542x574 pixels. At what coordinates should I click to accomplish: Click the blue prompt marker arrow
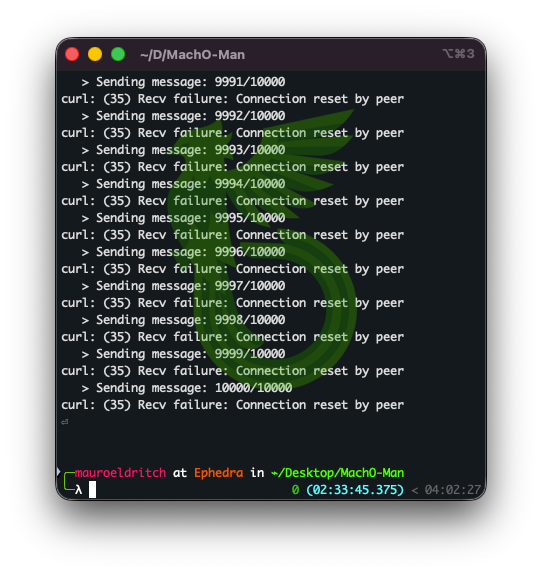[59, 472]
